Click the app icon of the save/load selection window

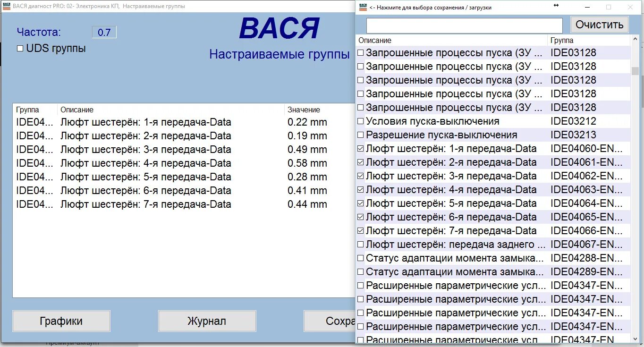(x=363, y=7)
